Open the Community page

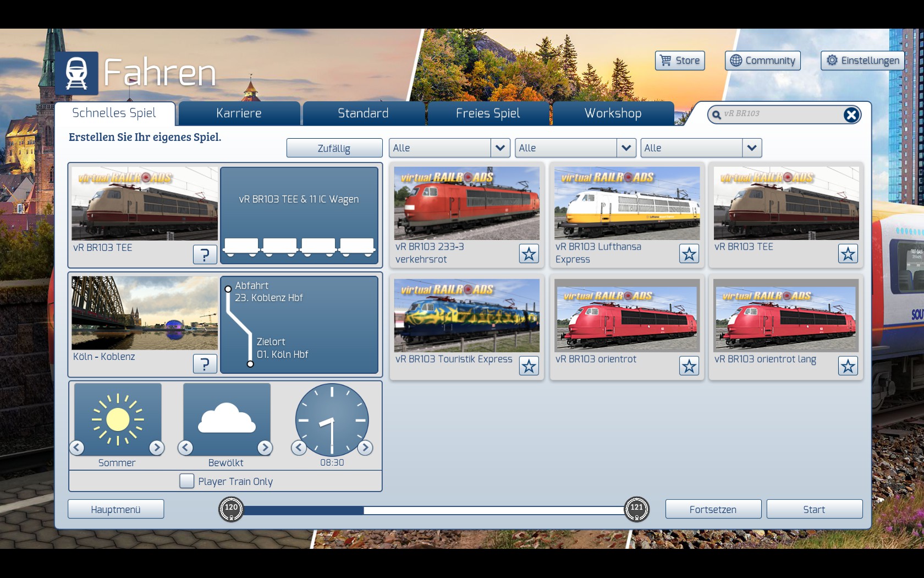763,61
